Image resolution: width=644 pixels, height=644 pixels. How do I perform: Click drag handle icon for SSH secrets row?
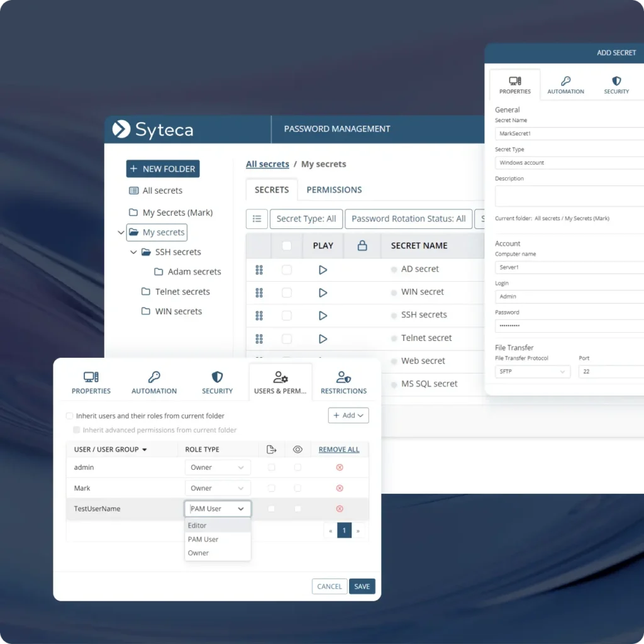pos(258,316)
